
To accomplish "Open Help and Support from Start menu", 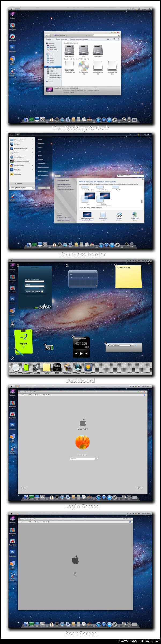I will click(43, 175).
